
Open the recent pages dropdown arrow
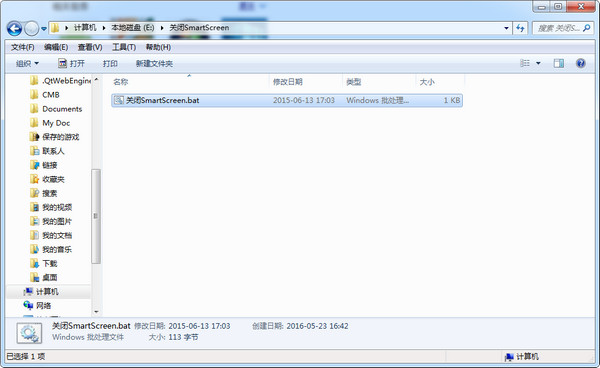[44, 29]
